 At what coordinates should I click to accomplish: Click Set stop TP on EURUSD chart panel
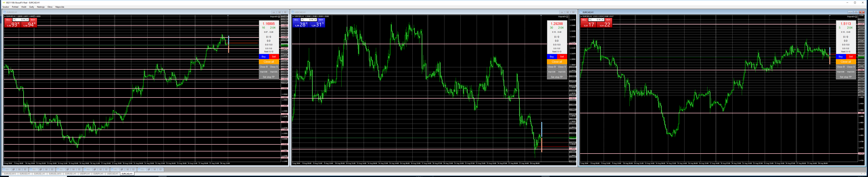(x=269, y=77)
